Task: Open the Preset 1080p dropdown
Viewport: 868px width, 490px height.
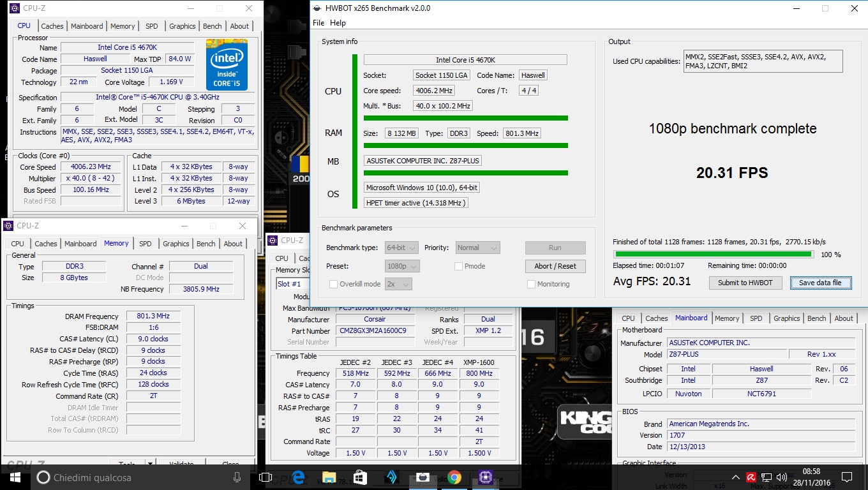Action: [402, 266]
